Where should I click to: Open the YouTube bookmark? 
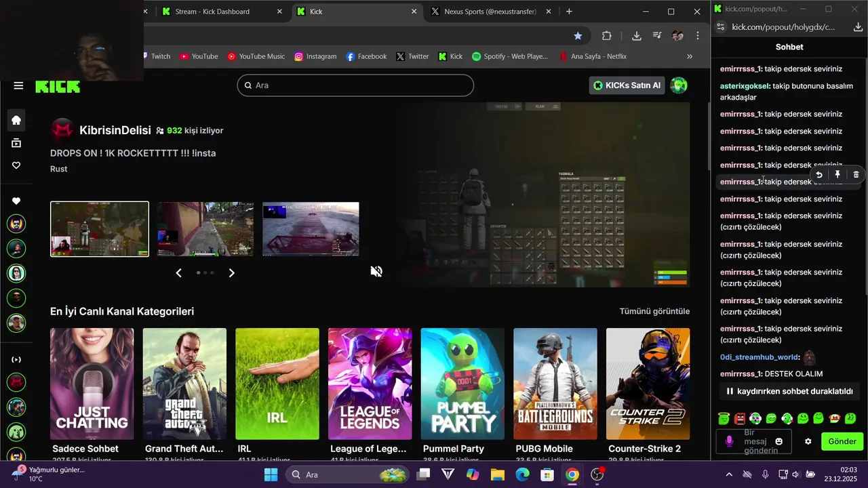point(199,56)
